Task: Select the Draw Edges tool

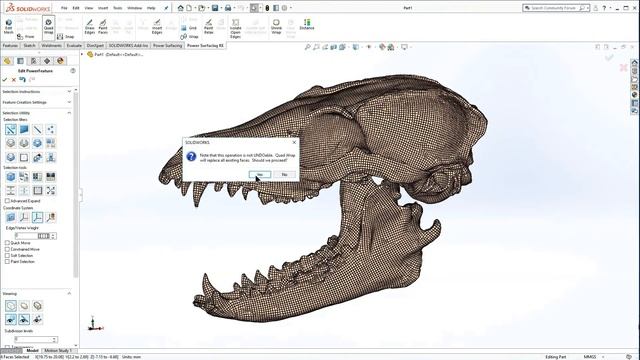Action: (x=89, y=27)
